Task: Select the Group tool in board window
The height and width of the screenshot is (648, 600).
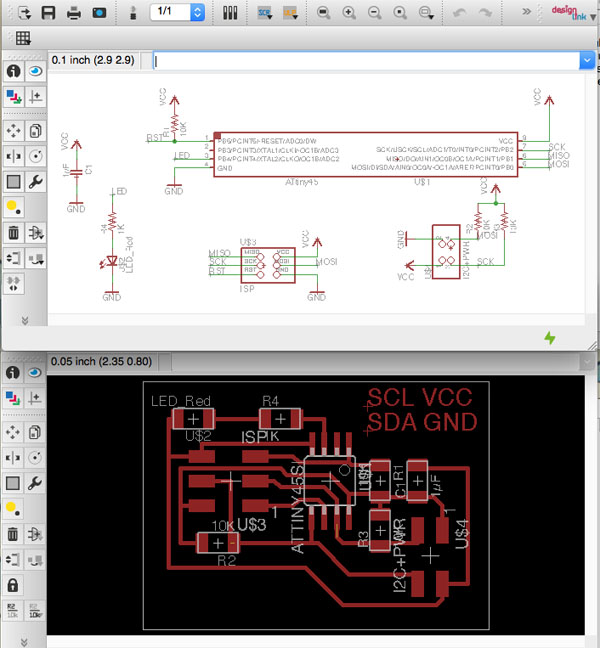Action: point(13,483)
